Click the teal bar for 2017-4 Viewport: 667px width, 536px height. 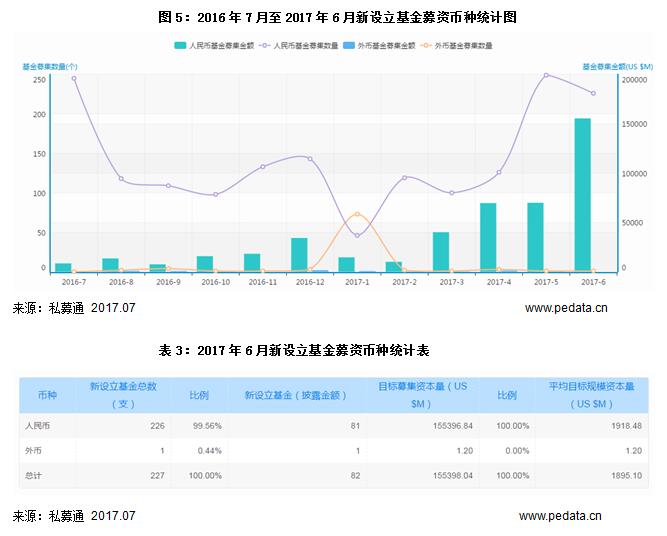(488, 237)
